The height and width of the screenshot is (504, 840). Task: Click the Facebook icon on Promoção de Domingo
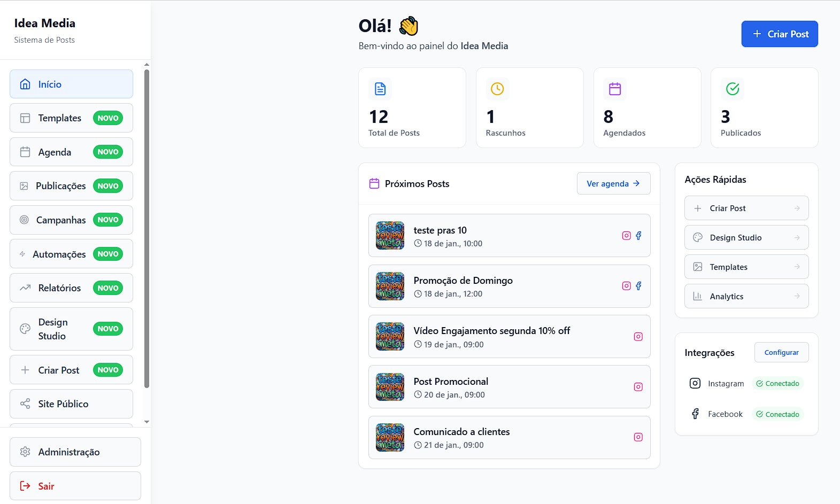click(638, 286)
